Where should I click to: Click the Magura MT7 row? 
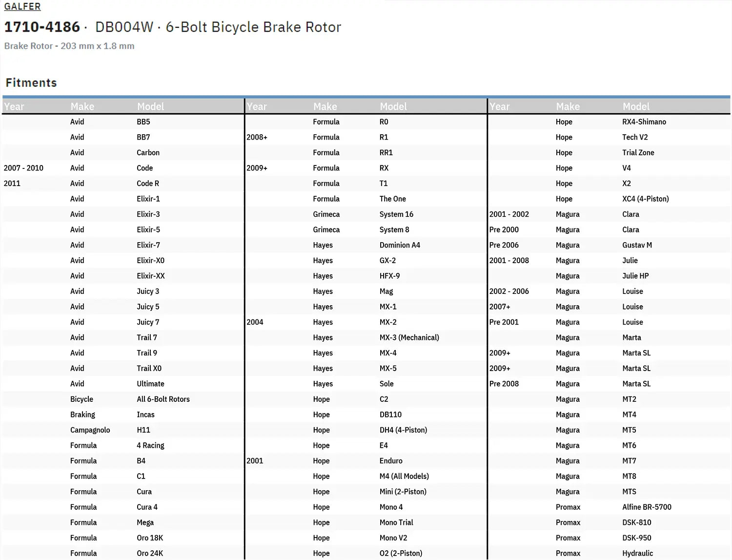(609, 461)
